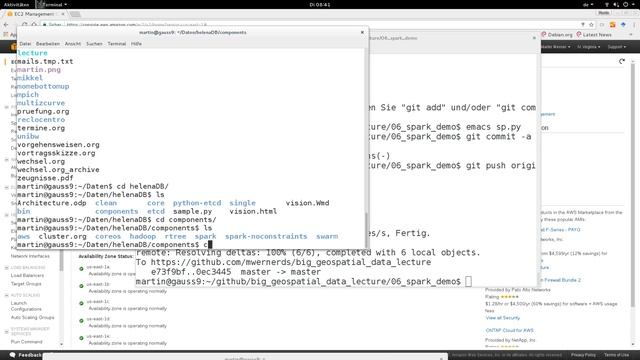This screenshot has height=360, width=640.
Task: Open a new browser tab
Action: coord(75,14)
